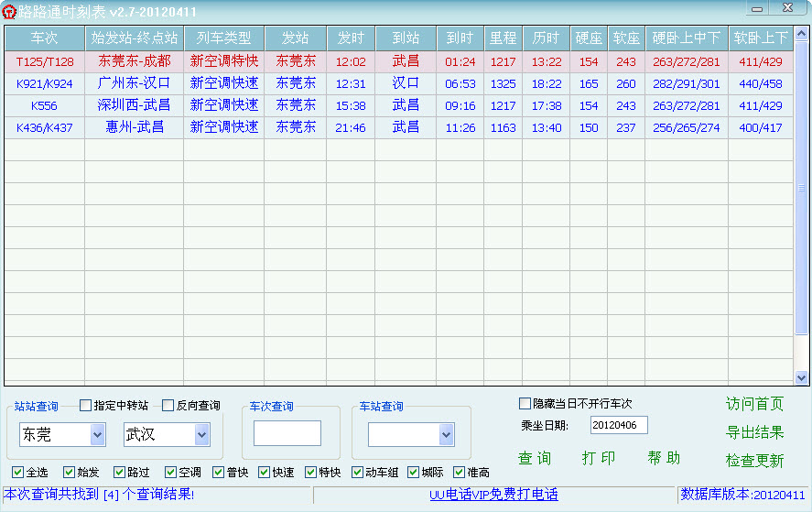812x512 pixels.
Task: Click status text 本次查询共找到 [4] 个查询结果
Action: tap(99, 495)
